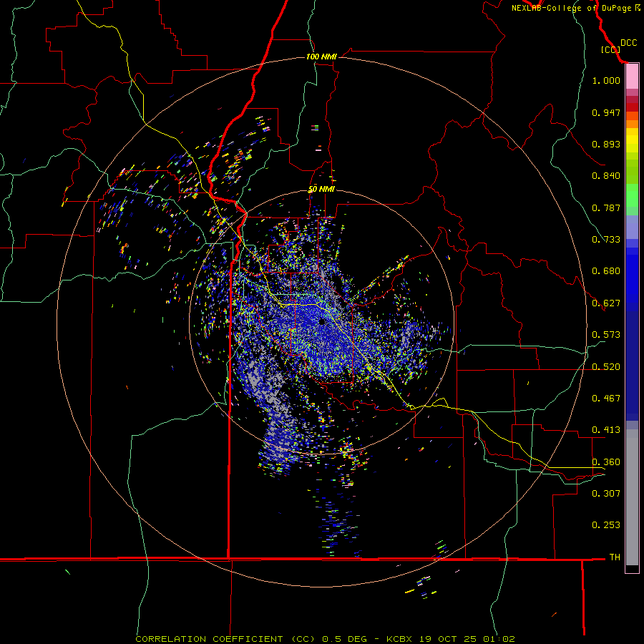The width and height of the screenshot is (644, 644).
Task: Pick the pink color band beside 1.000
Action: (x=632, y=77)
